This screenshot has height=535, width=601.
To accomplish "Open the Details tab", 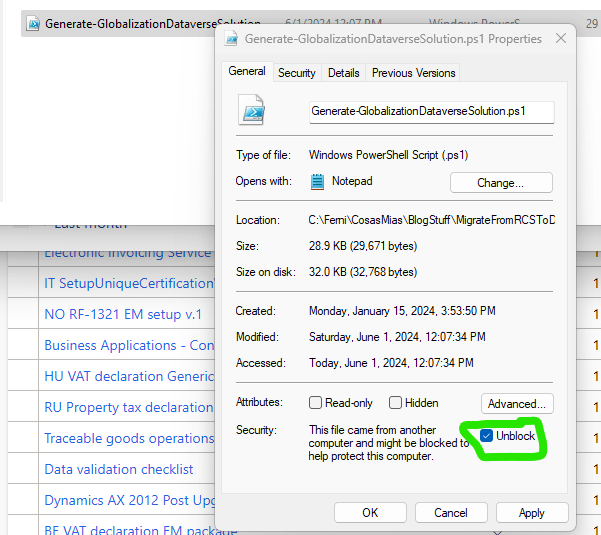I will pos(343,73).
